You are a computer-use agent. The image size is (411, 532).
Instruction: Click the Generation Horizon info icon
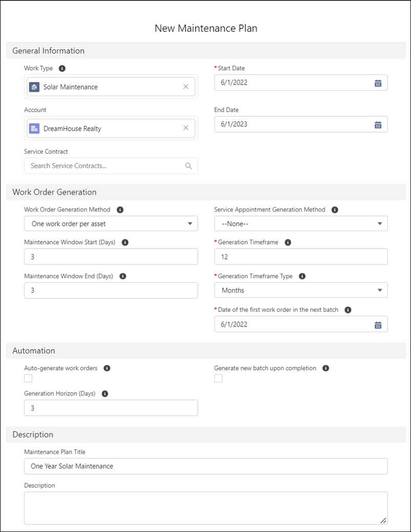tap(106, 393)
